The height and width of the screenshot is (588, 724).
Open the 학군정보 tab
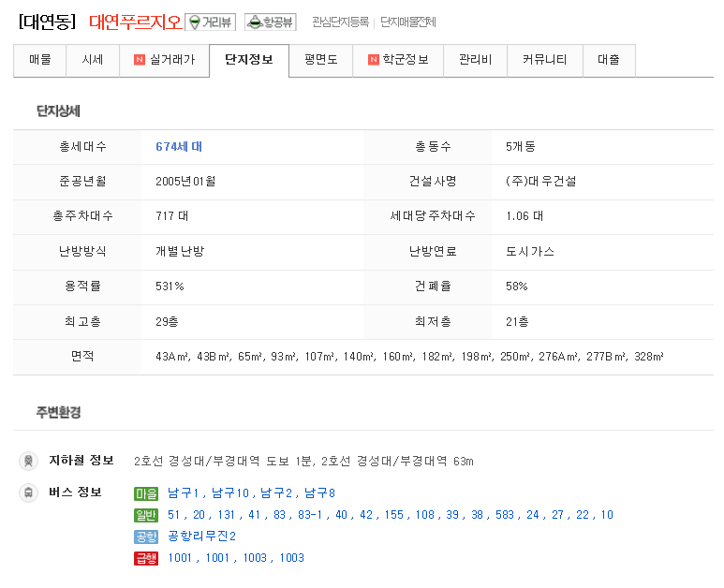click(x=398, y=60)
